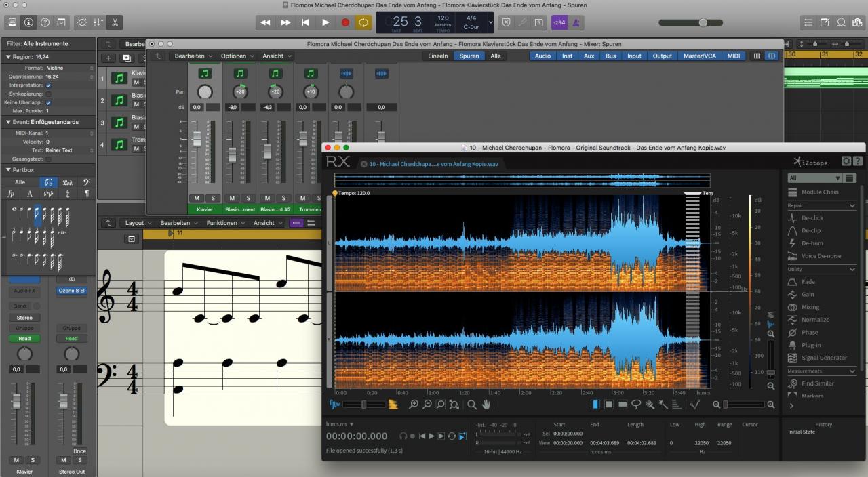This screenshot has width=868, height=477.
Task: Adjust the master volume slider in control bar
Action: click(703, 22)
